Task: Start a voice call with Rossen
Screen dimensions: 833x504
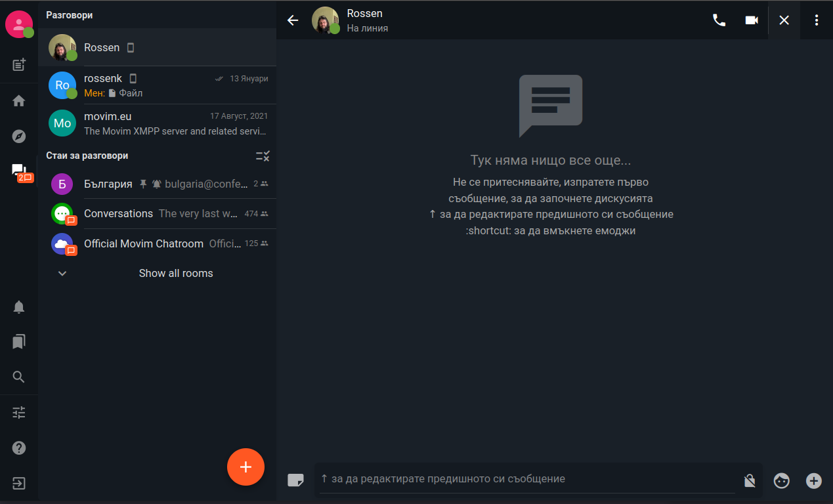Action: [719, 20]
